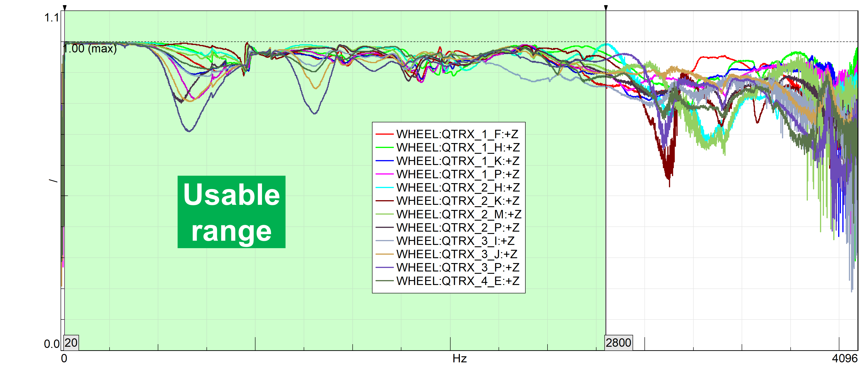Click the 1.00 (max) line label

click(x=90, y=49)
